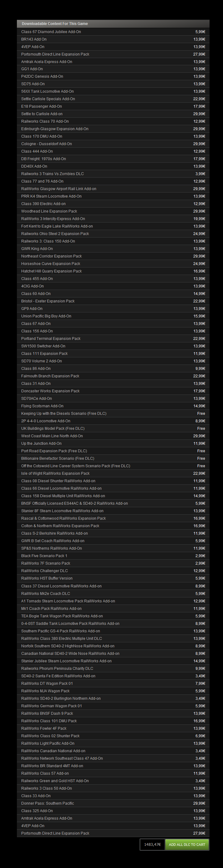Select Rascal & Cottonwood RailWorks Expansion Pack

113,518
